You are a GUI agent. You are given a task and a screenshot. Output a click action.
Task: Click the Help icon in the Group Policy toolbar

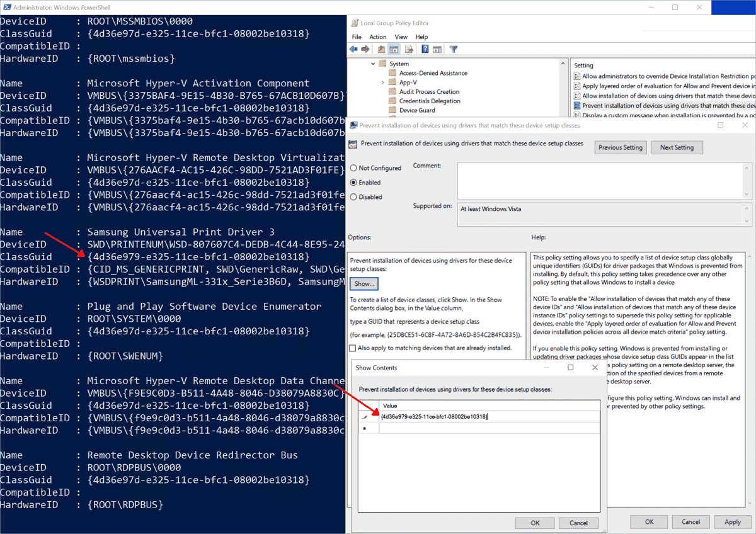(425, 48)
